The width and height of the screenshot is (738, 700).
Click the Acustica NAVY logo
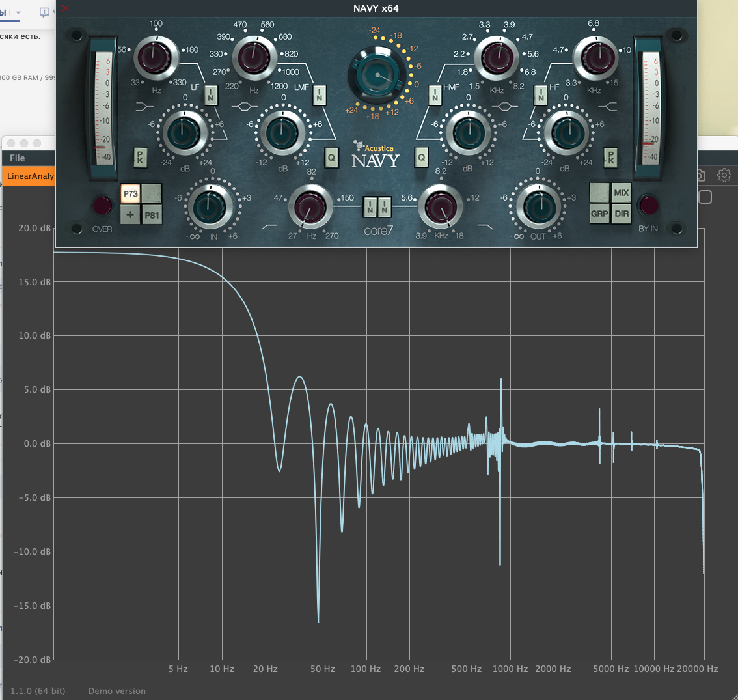(x=376, y=156)
